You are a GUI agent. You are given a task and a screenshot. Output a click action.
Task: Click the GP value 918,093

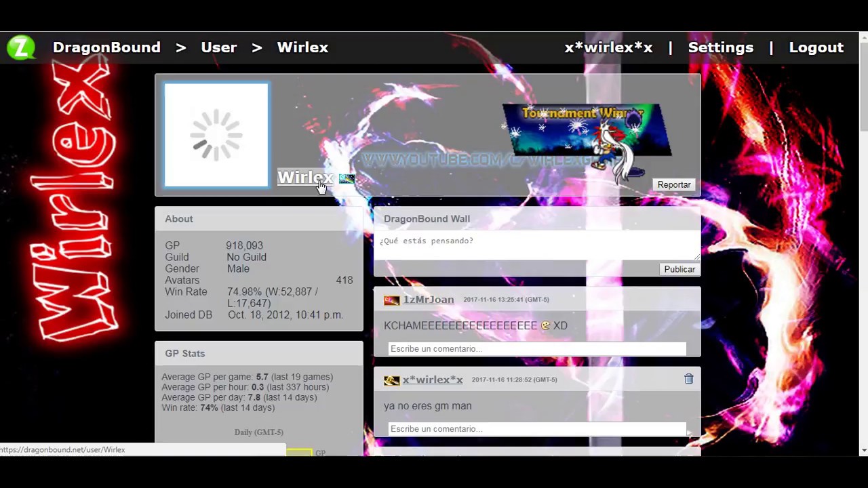[244, 245]
